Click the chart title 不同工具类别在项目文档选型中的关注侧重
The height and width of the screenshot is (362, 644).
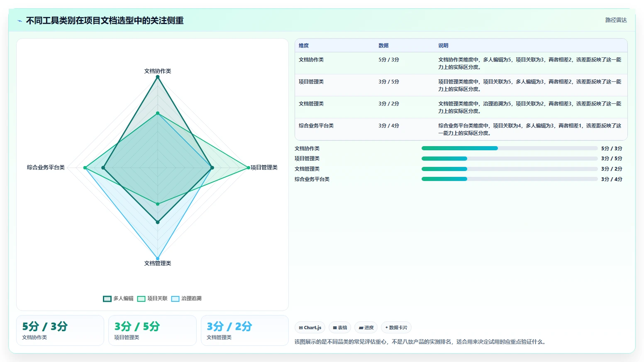pyautogui.click(x=105, y=21)
